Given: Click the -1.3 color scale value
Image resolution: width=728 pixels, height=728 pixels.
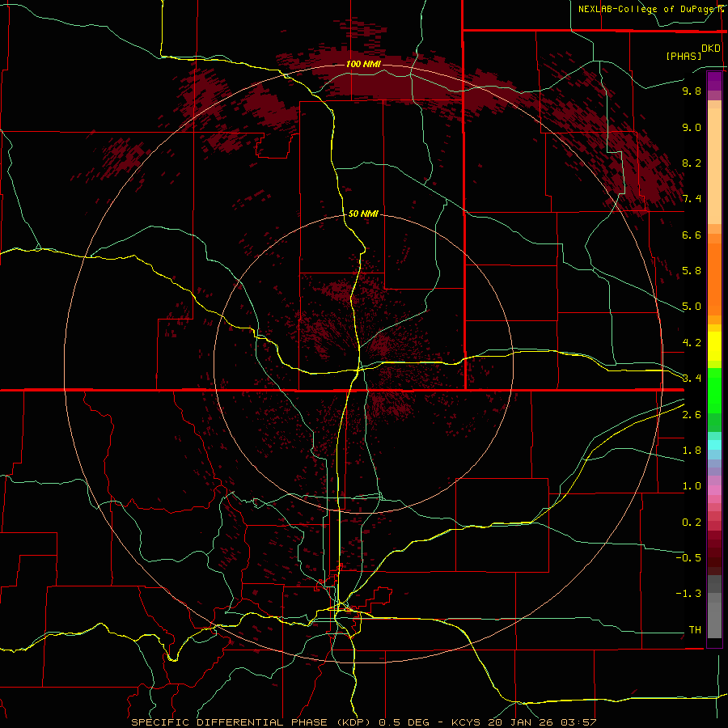Looking at the screenshot, I should tap(688, 594).
